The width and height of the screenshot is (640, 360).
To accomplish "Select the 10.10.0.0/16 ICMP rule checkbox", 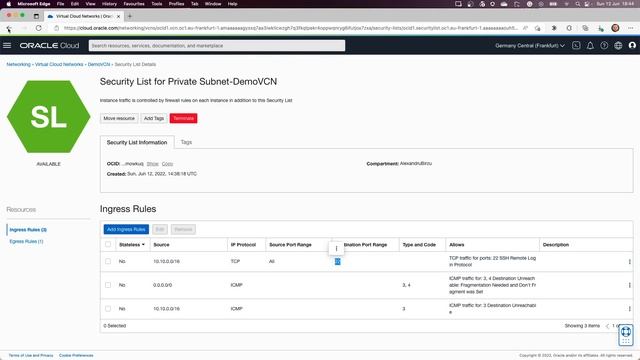I will click(x=108, y=309).
